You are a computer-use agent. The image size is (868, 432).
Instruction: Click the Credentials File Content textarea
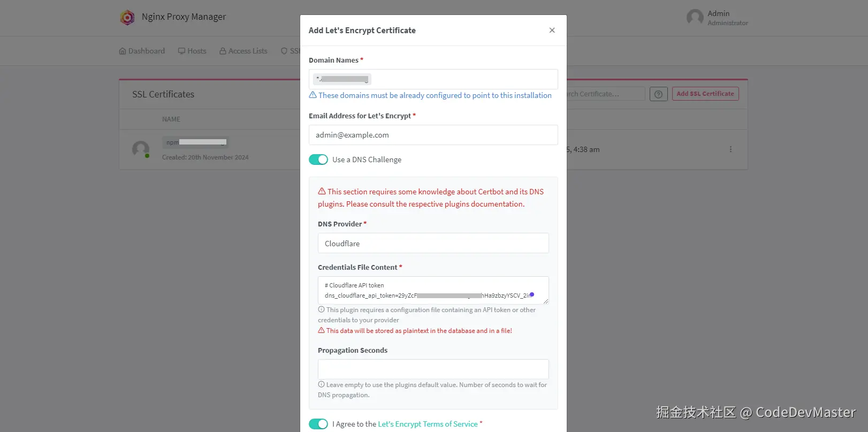point(433,290)
